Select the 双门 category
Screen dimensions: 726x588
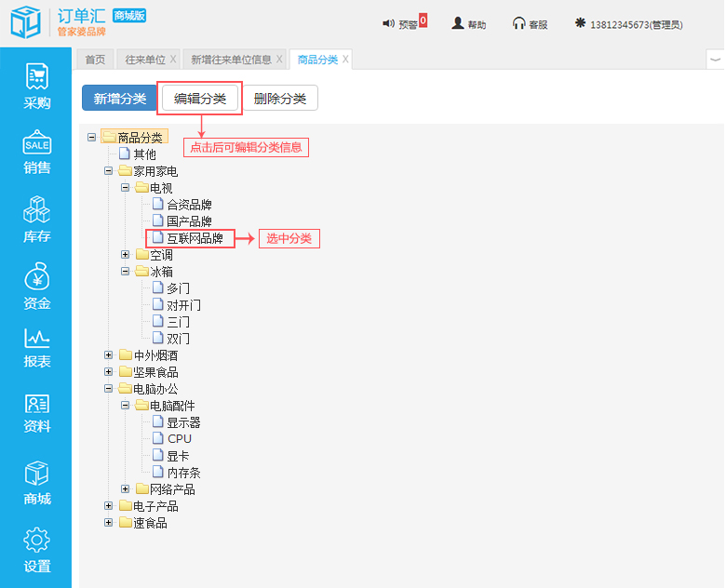pyautogui.click(x=179, y=339)
